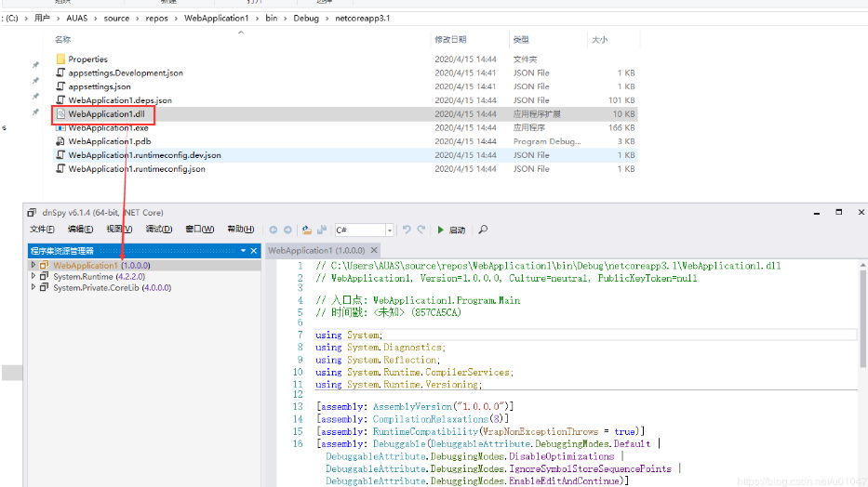Open the 窗口(W) menu in dnSpy
Viewport: 868px width, 487px height.
(x=199, y=229)
